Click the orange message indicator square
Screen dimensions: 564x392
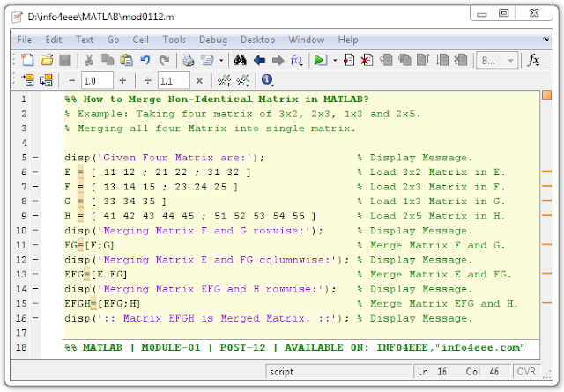click(546, 95)
